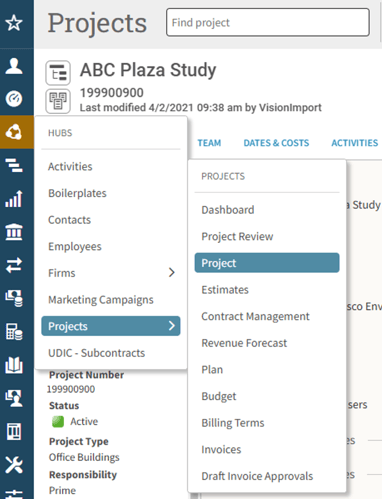Open the sliders settings icon at bottom
Viewport: 382px width, 499px height.
(14, 494)
